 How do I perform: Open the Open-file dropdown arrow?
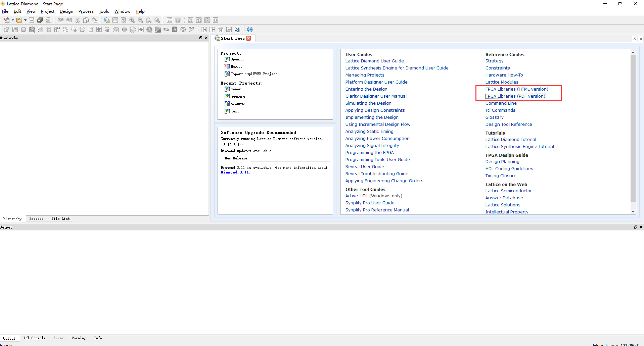pyautogui.click(x=25, y=20)
